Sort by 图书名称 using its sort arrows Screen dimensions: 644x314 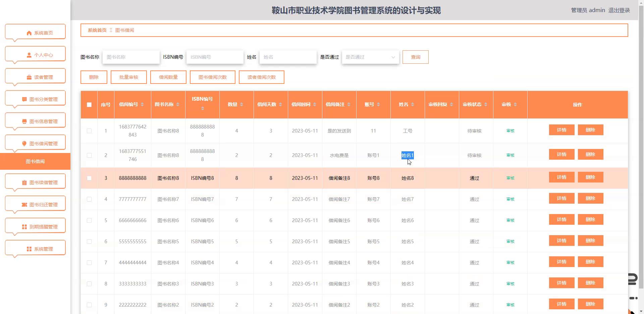click(178, 105)
